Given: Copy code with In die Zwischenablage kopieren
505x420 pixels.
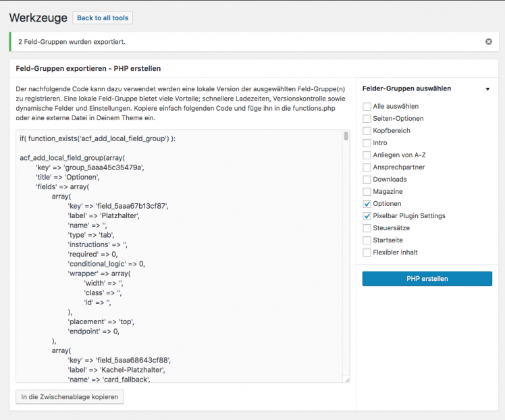Looking at the screenshot, I should 70,397.
